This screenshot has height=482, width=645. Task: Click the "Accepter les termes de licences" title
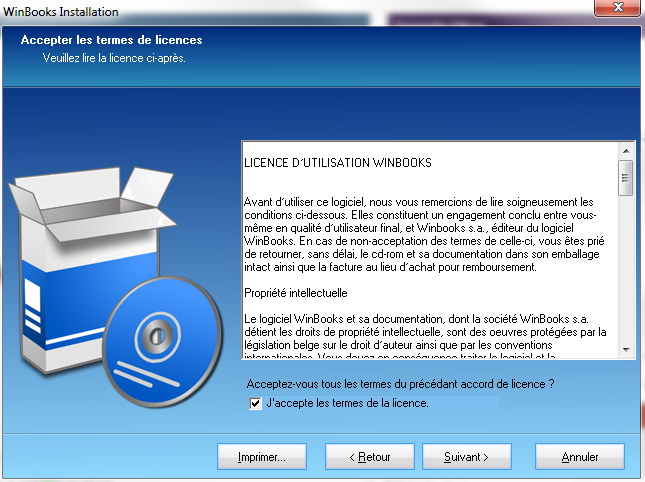(x=111, y=40)
